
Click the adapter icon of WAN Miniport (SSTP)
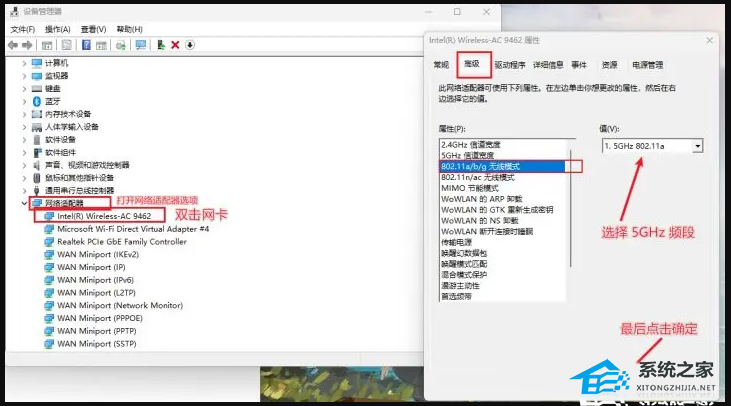pos(49,344)
